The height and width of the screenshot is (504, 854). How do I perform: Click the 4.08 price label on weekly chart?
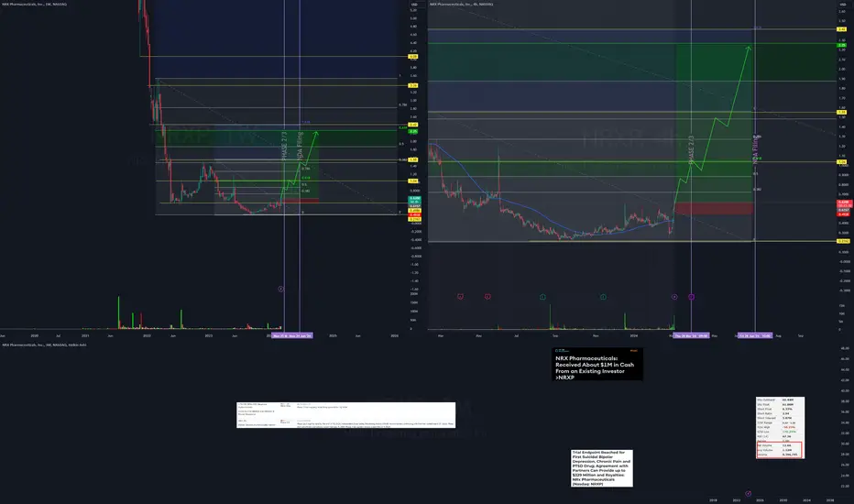pos(413,57)
